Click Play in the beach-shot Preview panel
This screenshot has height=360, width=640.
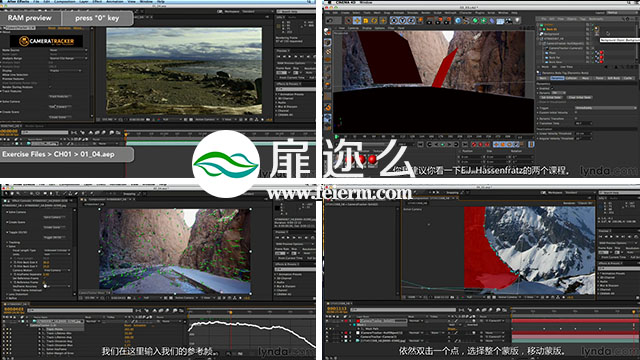click(x=290, y=56)
